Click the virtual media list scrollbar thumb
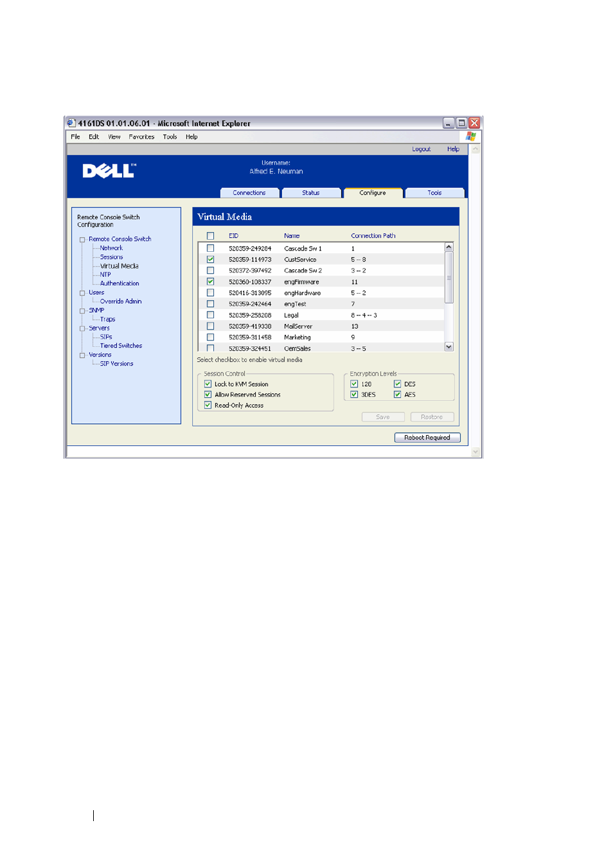 point(449,278)
